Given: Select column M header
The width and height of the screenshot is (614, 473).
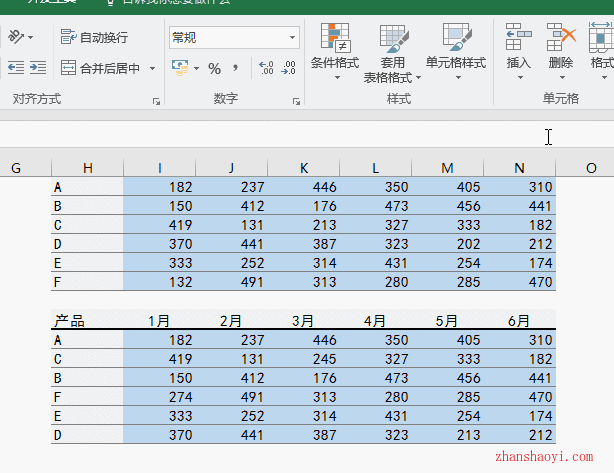Looking at the screenshot, I should pyautogui.click(x=448, y=168).
